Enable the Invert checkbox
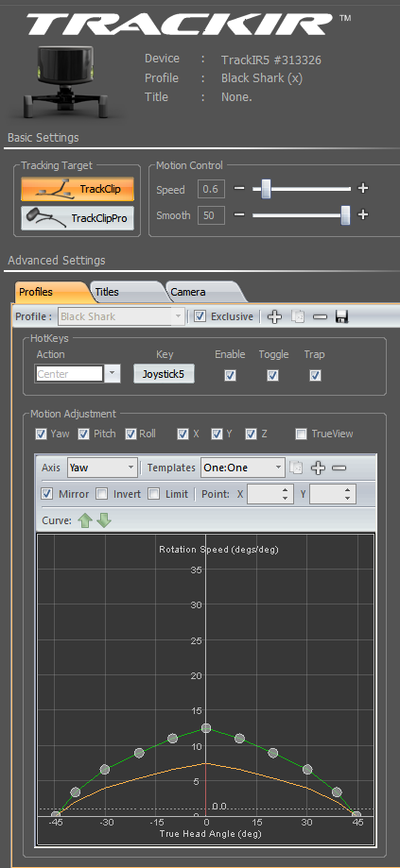This screenshot has width=400, height=868. 102,494
